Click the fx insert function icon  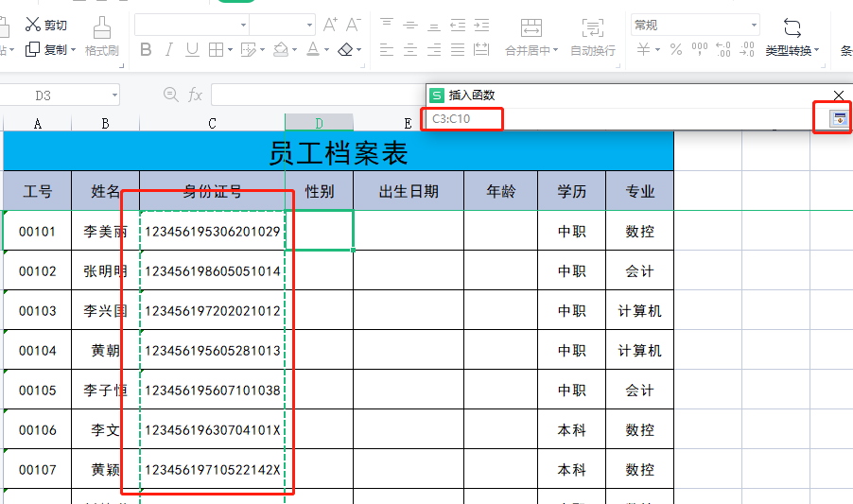195,96
